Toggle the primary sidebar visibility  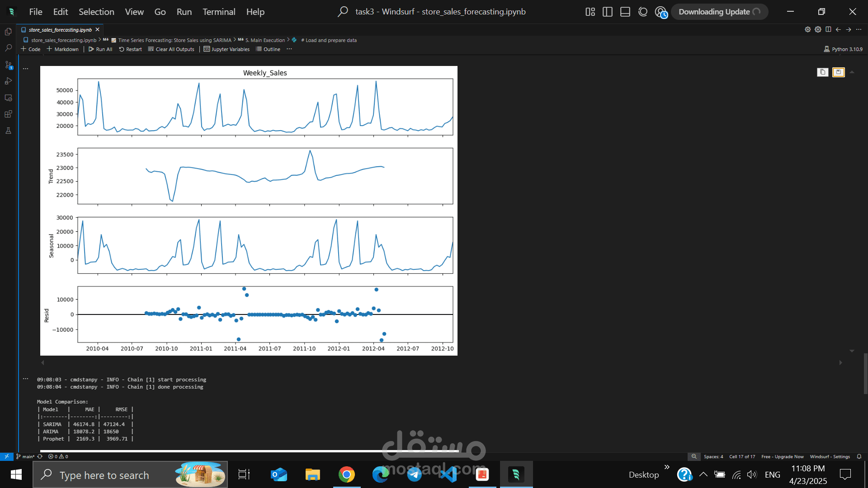[x=608, y=12]
